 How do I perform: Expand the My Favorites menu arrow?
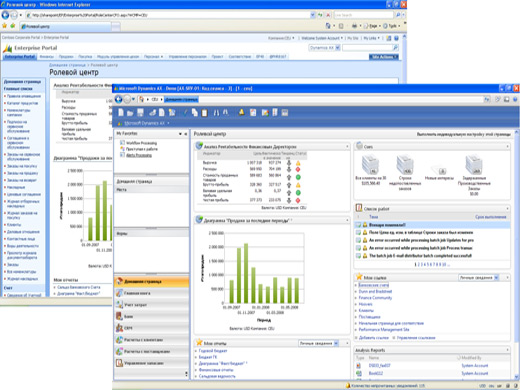pos(180,134)
